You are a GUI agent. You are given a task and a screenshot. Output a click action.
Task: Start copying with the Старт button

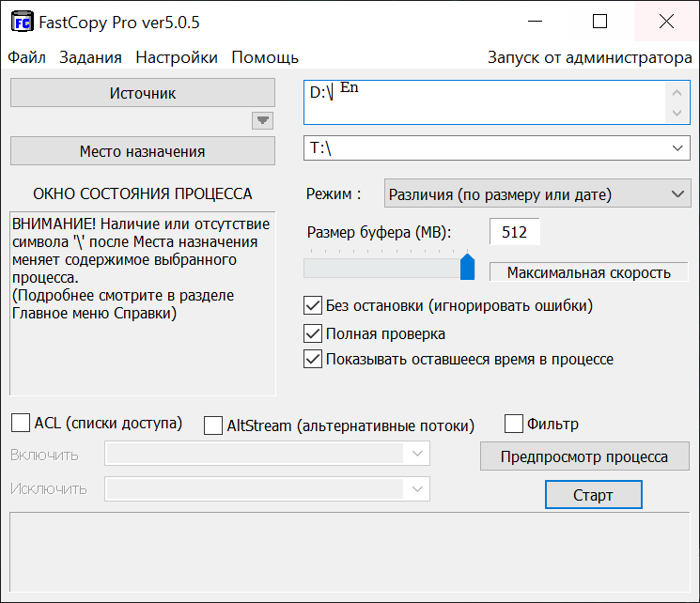click(x=593, y=495)
